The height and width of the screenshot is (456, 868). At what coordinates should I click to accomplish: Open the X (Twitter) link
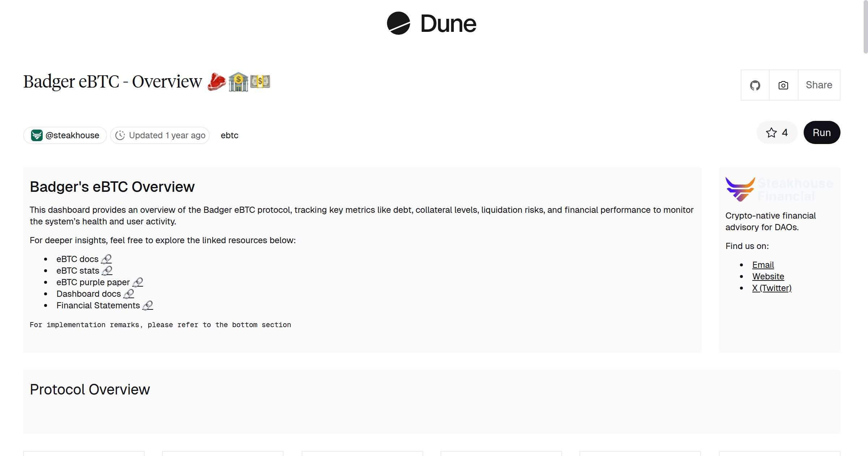pos(771,288)
